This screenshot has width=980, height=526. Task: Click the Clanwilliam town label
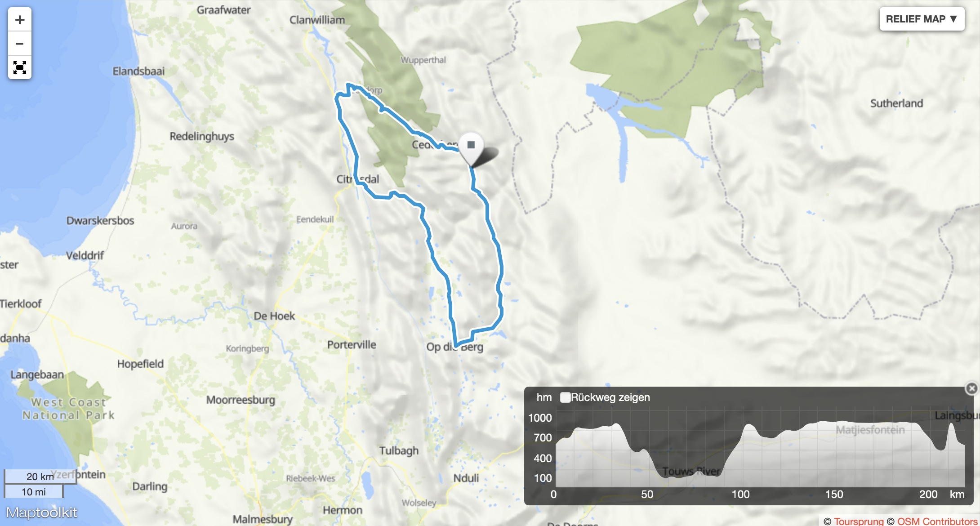[x=317, y=20]
